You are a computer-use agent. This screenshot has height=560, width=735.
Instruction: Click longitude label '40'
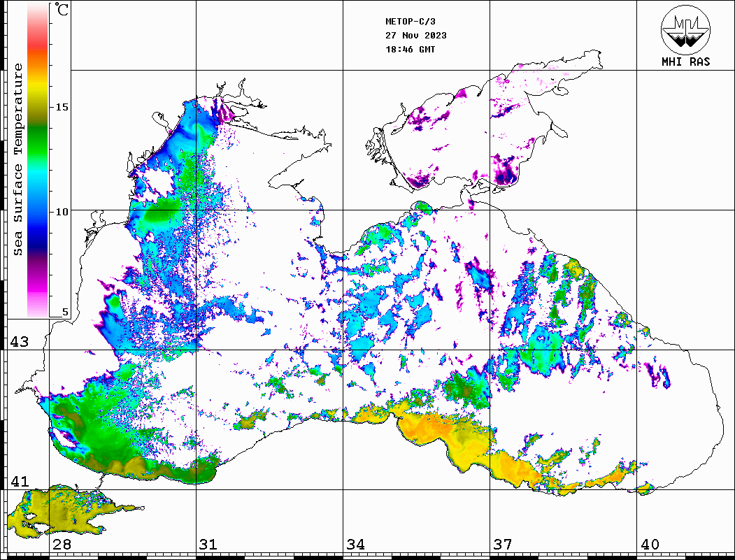[649, 544]
